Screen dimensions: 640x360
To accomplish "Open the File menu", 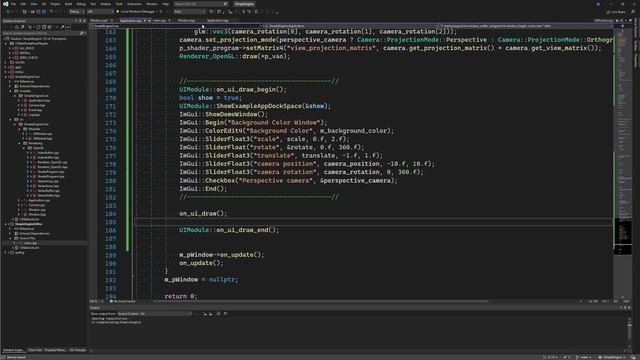I will [x=13, y=4].
